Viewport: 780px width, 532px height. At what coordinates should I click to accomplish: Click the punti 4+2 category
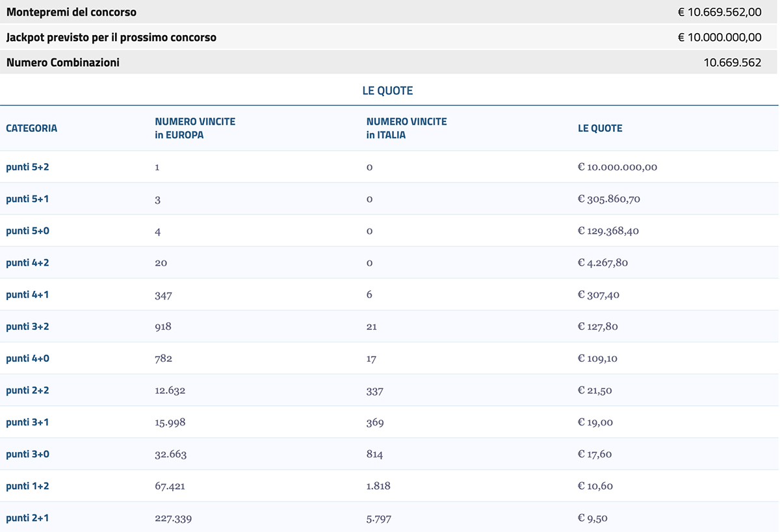click(27, 262)
